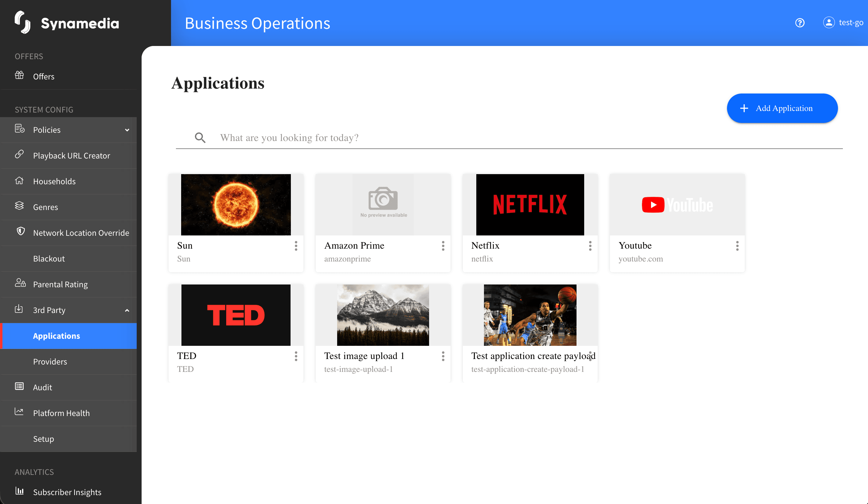Image resolution: width=868 pixels, height=504 pixels.
Task: Click the Subscriber Insights bar chart icon
Action: coord(20,491)
